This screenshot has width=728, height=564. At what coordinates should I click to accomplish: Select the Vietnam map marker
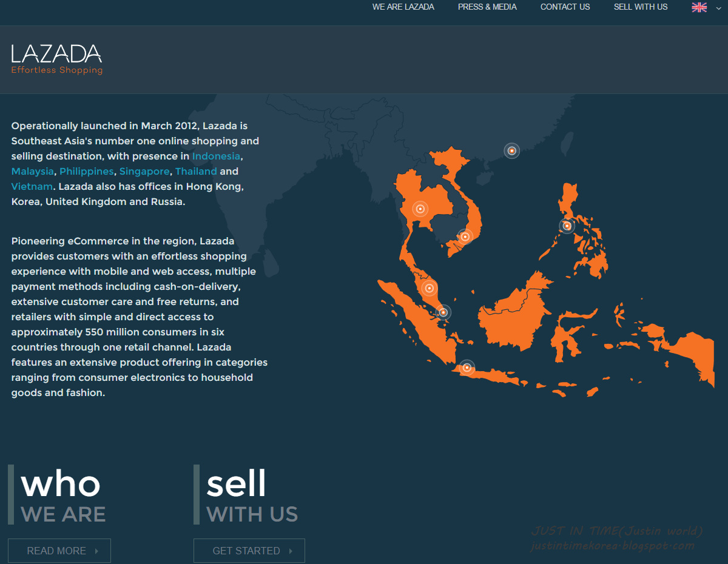click(465, 237)
